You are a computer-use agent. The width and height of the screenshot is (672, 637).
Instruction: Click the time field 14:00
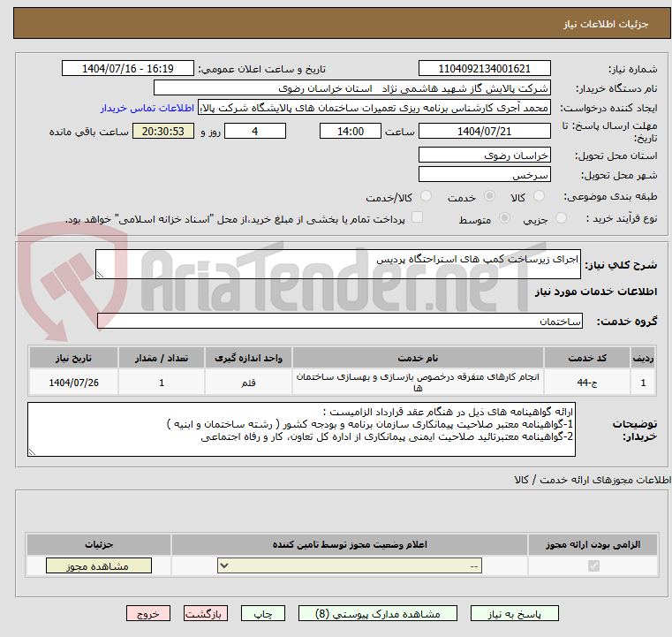click(x=351, y=131)
